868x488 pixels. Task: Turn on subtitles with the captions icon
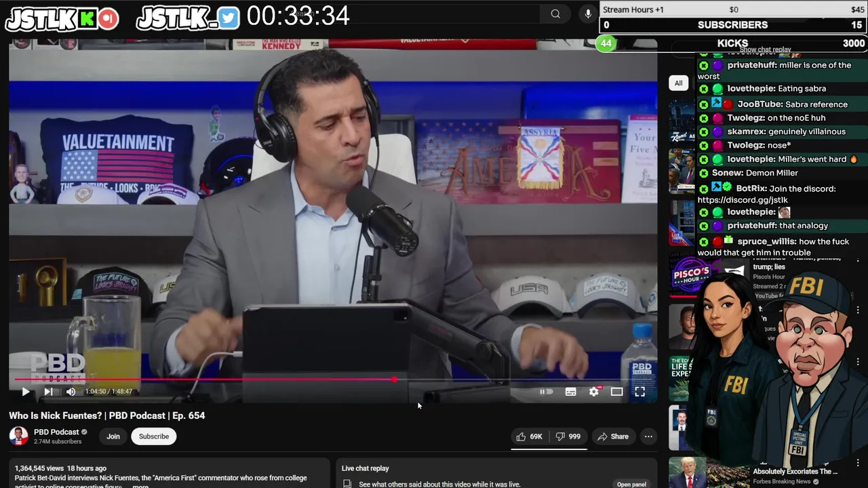pos(571,392)
